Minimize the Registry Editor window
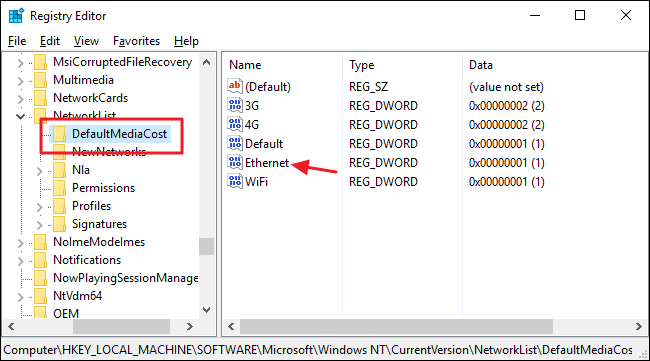 pyautogui.click(x=535, y=15)
